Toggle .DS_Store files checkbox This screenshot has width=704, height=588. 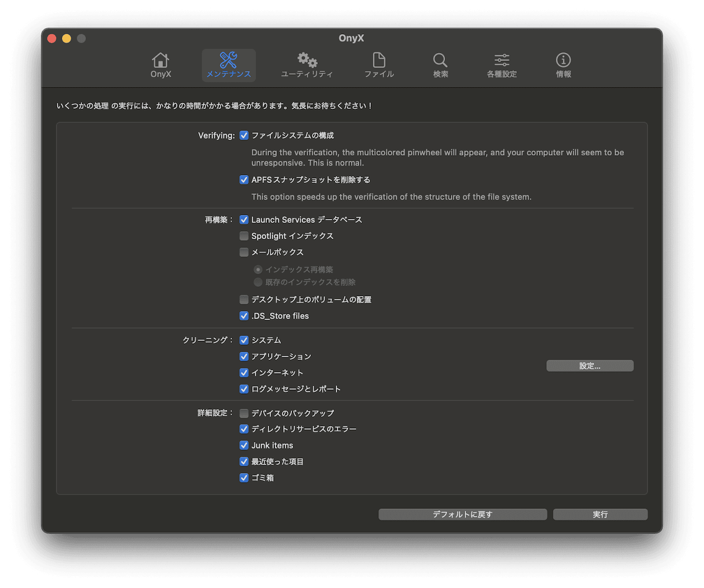coord(244,316)
